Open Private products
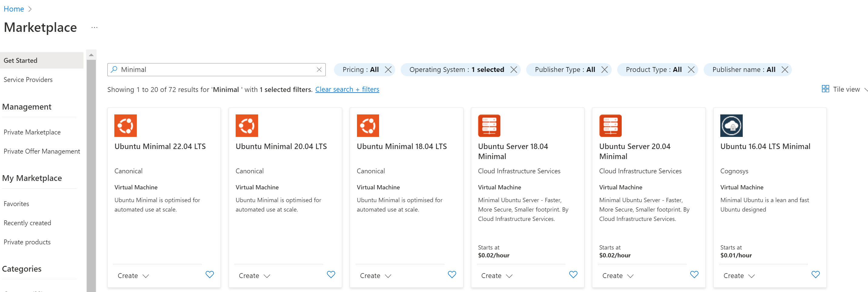The height and width of the screenshot is (292, 868). tap(27, 242)
